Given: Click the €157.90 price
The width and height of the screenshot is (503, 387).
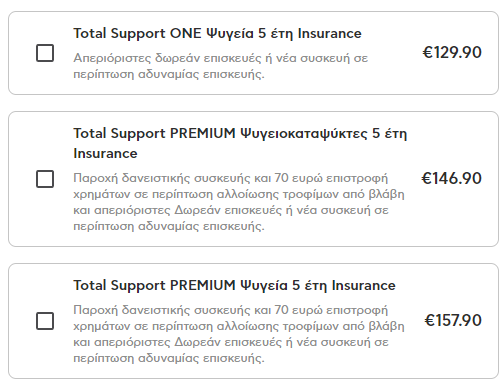Looking at the screenshot, I should tap(453, 320).
